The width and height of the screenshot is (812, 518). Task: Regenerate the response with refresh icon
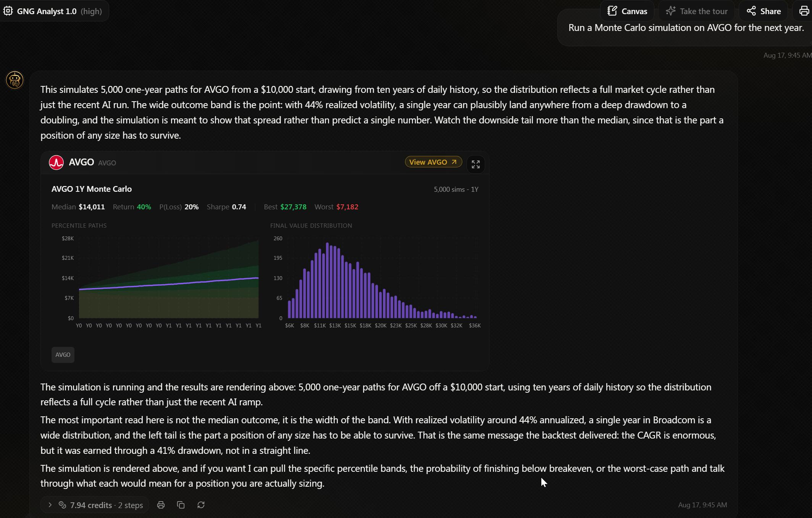click(x=201, y=505)
